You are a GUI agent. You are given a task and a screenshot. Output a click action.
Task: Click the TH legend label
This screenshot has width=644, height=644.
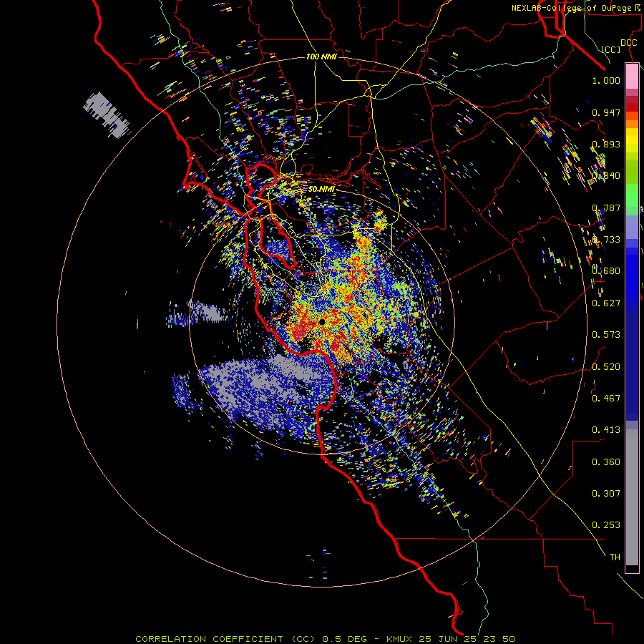point(615,557)
